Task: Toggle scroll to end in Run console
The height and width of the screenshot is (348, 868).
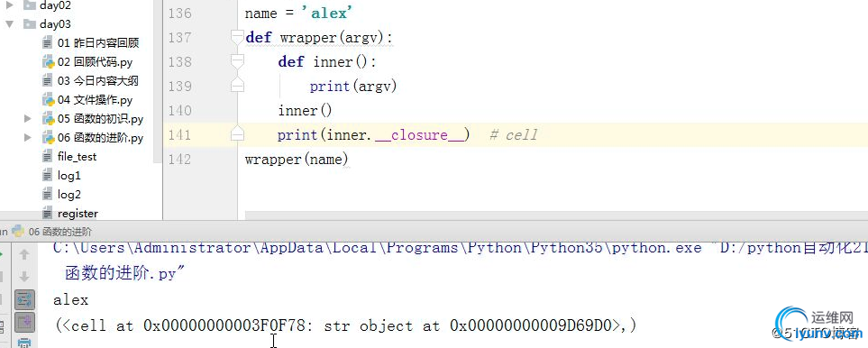Action: point(24,322)
